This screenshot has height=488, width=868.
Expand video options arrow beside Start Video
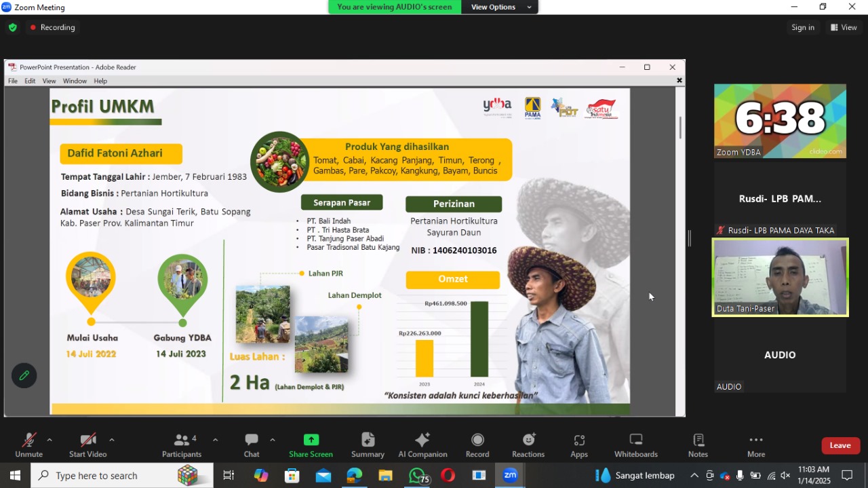tap(111, 440)
